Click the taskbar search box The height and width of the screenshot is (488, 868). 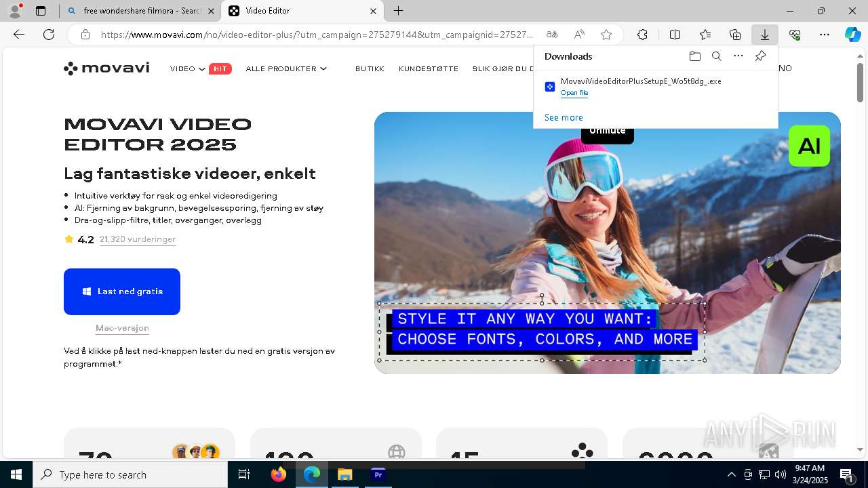point(130,474)
